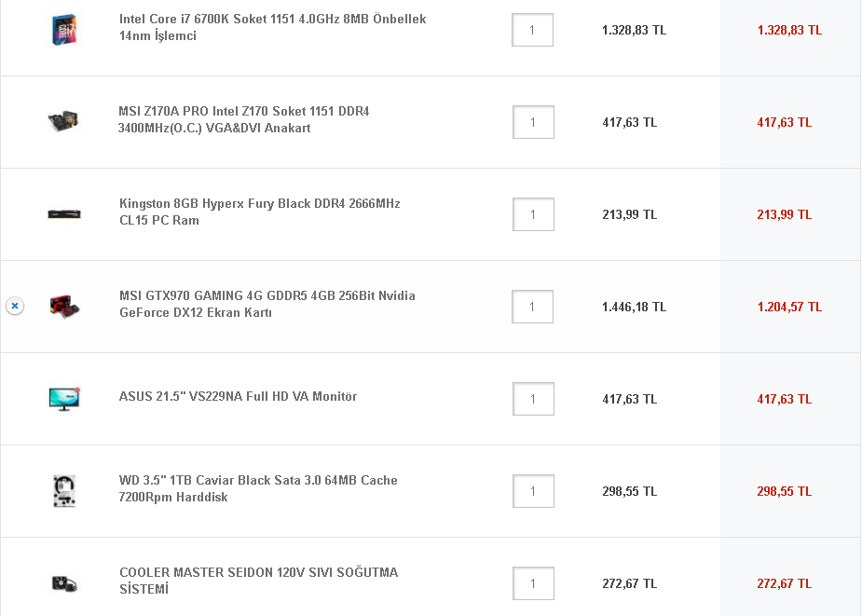862x616 pixels.
Task: Click the MSI Z170A PRO motherboard image
Action: (64, 120)
